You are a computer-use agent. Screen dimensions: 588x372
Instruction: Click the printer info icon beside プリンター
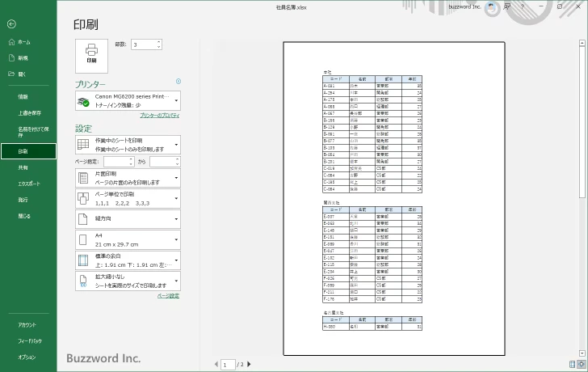(x=178, y=82)
